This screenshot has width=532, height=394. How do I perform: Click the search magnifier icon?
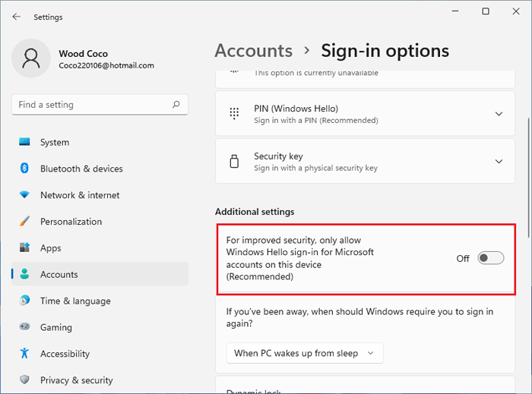176,104
